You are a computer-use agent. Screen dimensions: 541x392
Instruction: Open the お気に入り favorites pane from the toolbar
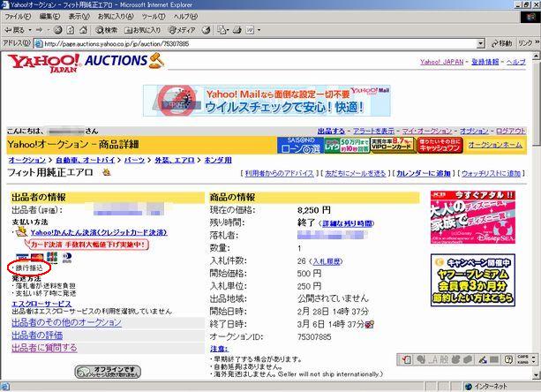coord(142,30)
